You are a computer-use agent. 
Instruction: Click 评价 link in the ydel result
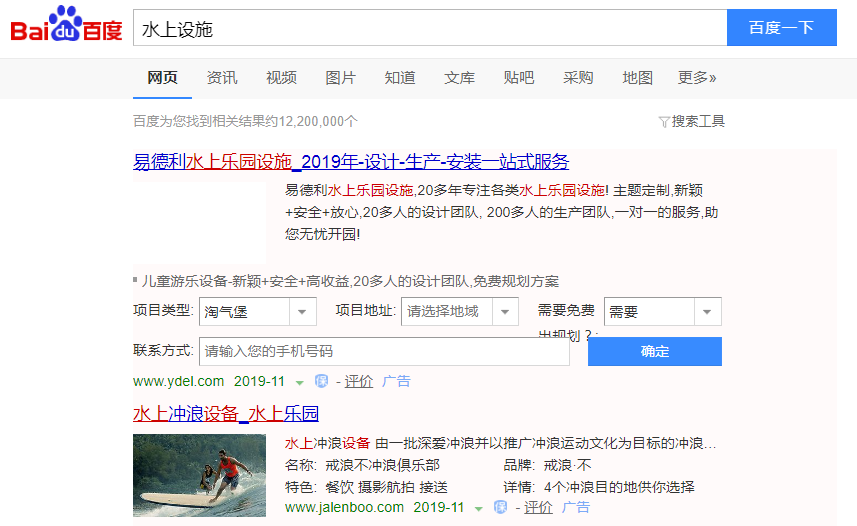click(359, 381)
